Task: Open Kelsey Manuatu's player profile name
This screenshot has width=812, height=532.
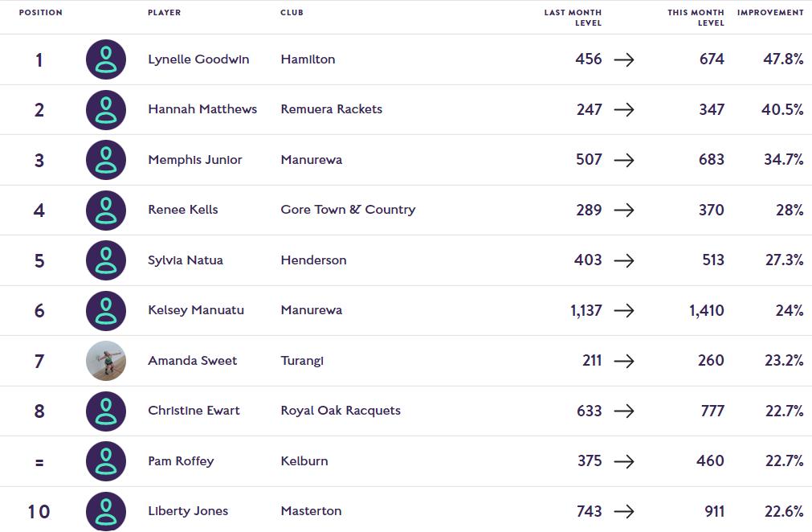Action: click(x=196, y=310)
